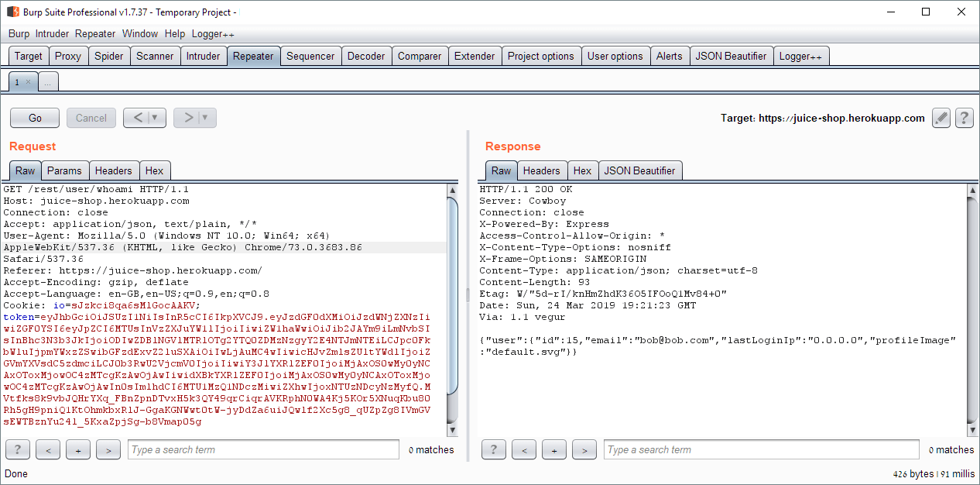Viewport: 980px width, 485px height.
Task: Click request pane scroll down arrow
Action: click(x=453, y=429)
